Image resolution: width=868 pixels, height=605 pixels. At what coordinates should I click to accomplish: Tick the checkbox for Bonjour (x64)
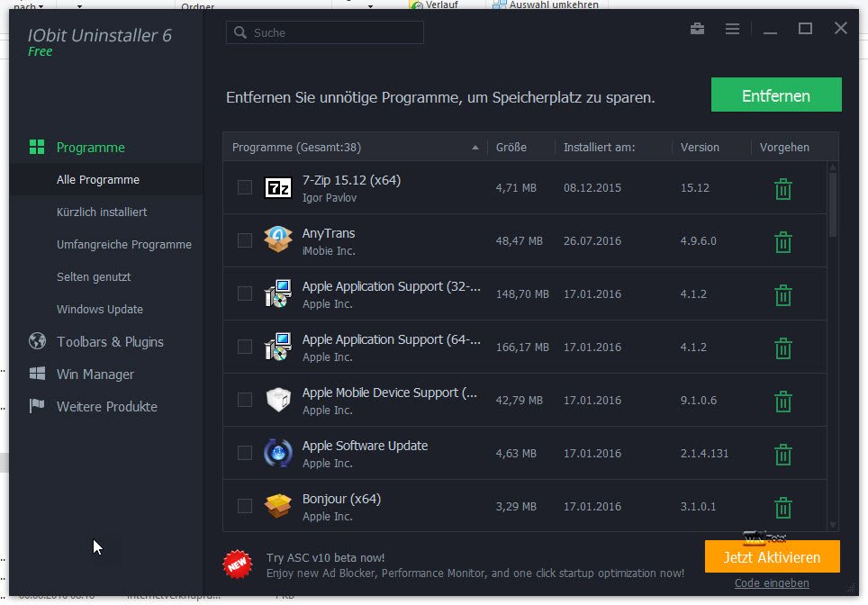(x=245, y=506)
